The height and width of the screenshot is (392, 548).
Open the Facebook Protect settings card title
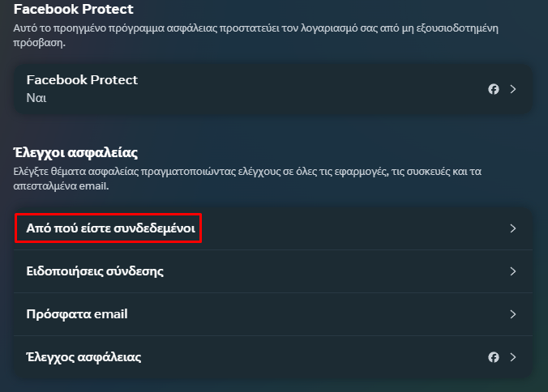(82, 80)
